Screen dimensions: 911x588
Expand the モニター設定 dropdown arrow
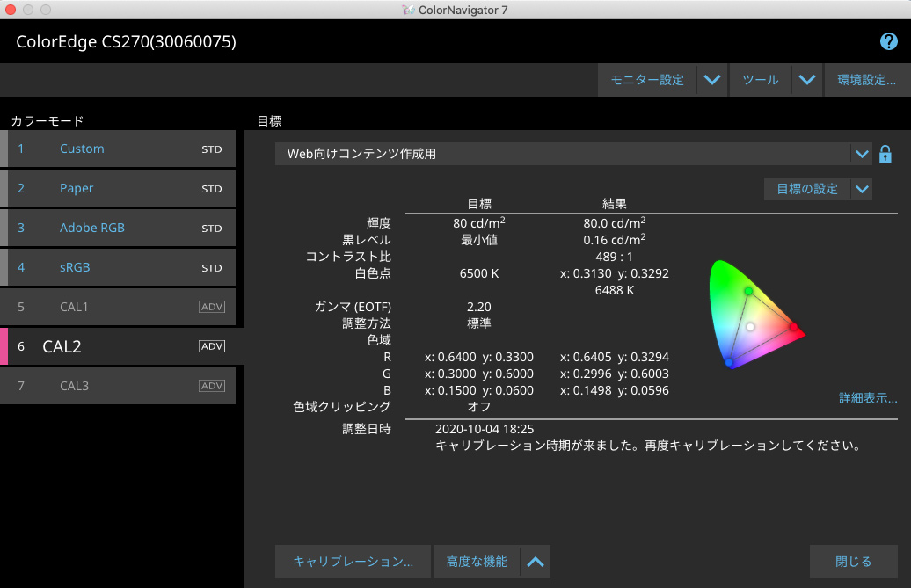click(x=712, y=80)
